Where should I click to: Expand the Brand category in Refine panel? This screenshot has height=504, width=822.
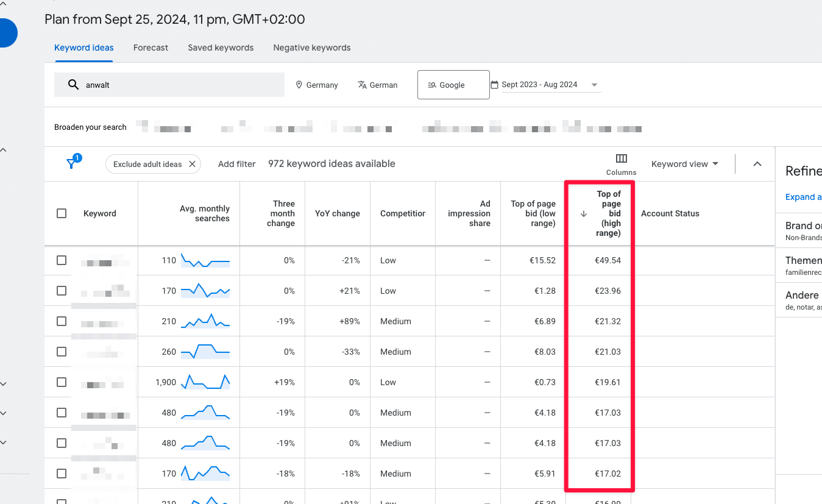click(x=803, y=230)
